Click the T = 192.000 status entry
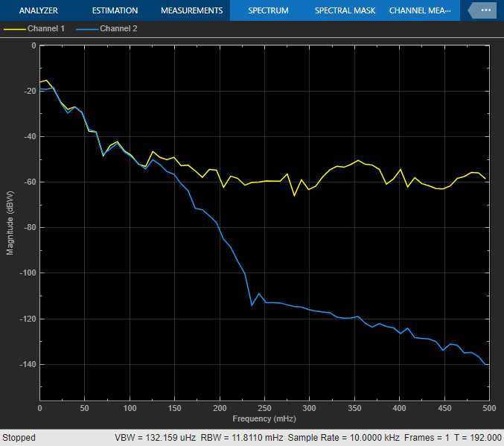The height and width of the screenshot is (446, 504). (478, 438)
